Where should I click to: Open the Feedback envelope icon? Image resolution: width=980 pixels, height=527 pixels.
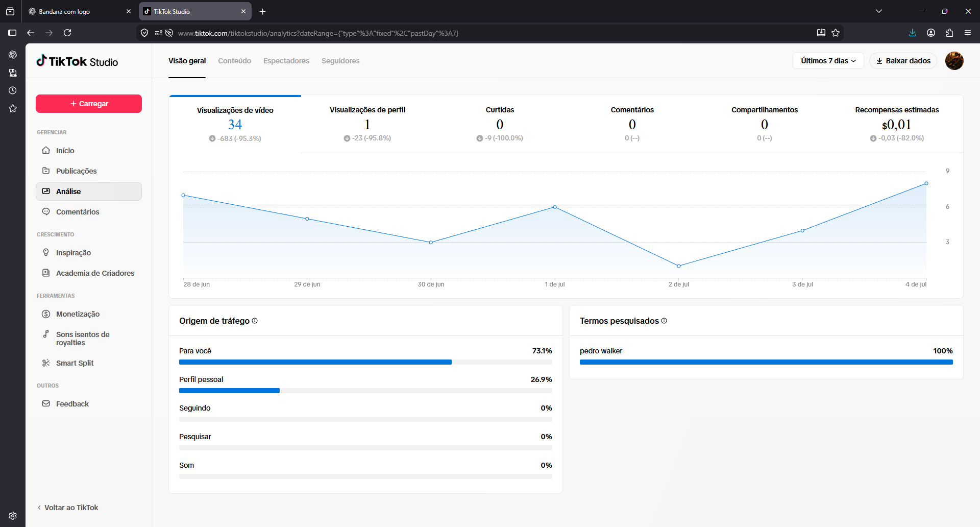pyautogui.click(x=46, y=404)
